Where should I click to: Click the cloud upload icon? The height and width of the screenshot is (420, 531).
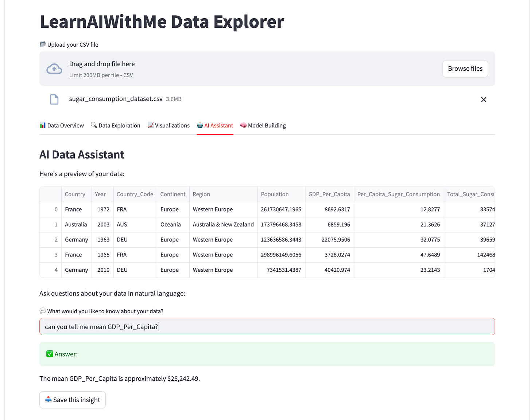(54, 69)
